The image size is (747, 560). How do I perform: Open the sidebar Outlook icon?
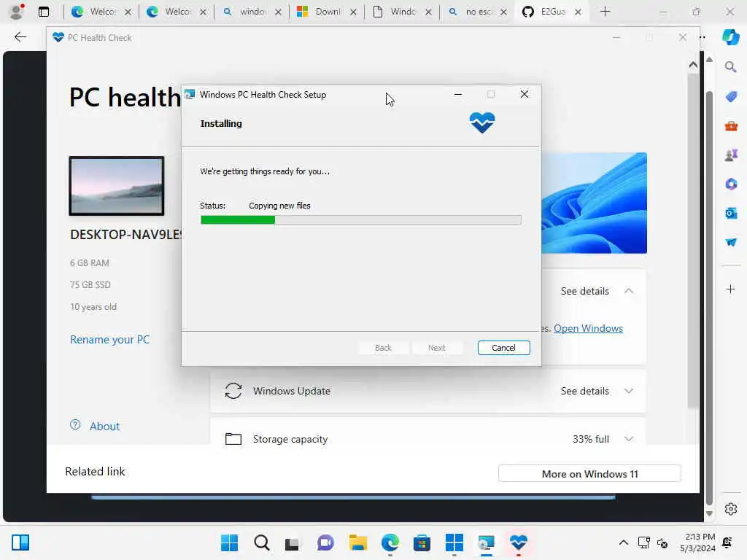pyautogui.click(x=731, y=213)
